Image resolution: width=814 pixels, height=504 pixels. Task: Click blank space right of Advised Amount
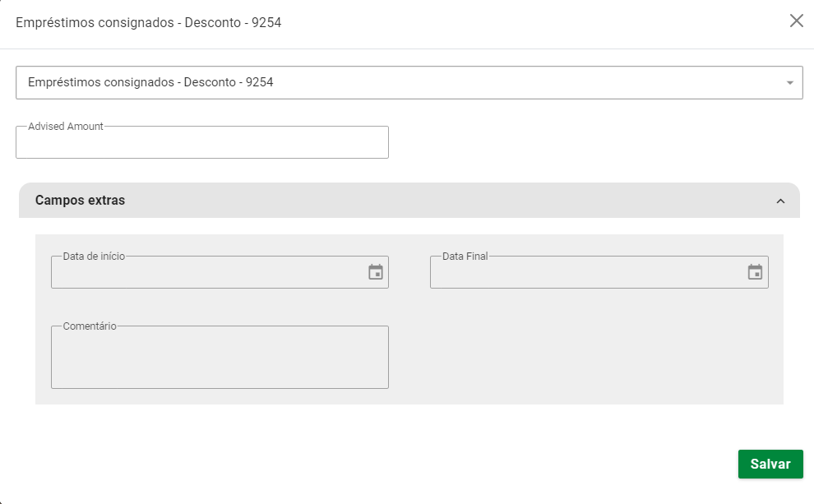click(x=592, y=142)
